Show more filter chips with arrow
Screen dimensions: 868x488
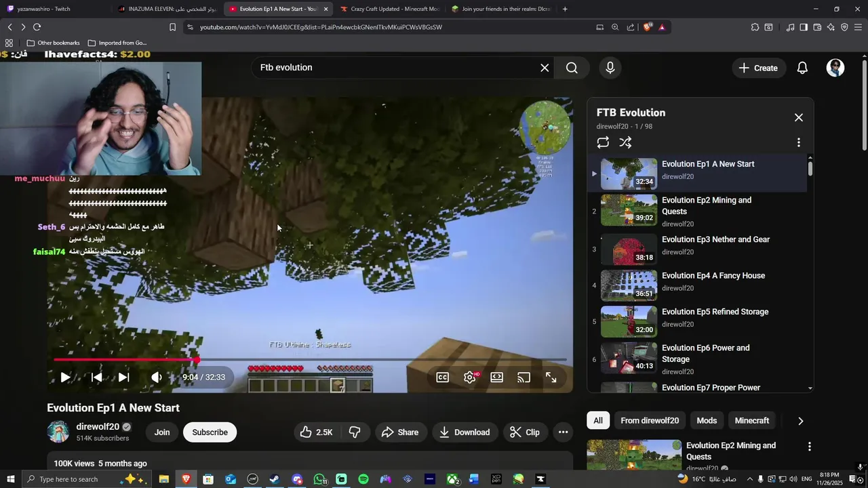coord(800,421)
